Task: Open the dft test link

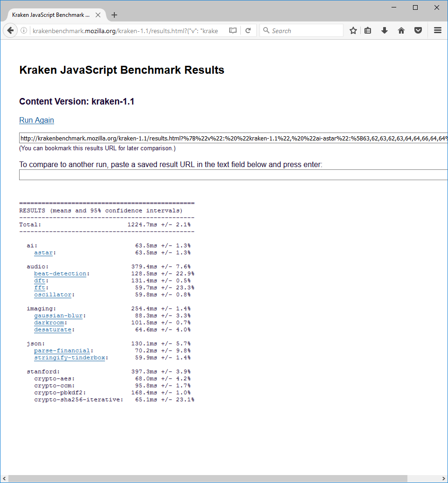Action: 40,280
